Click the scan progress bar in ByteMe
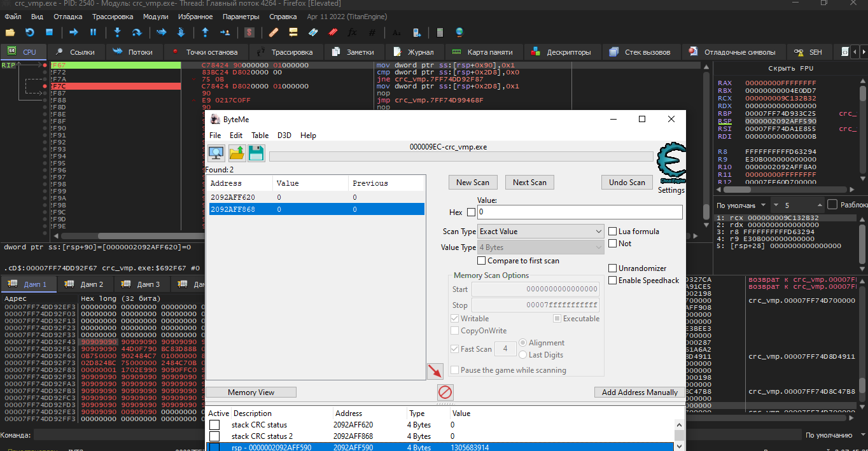 point(461,156)
